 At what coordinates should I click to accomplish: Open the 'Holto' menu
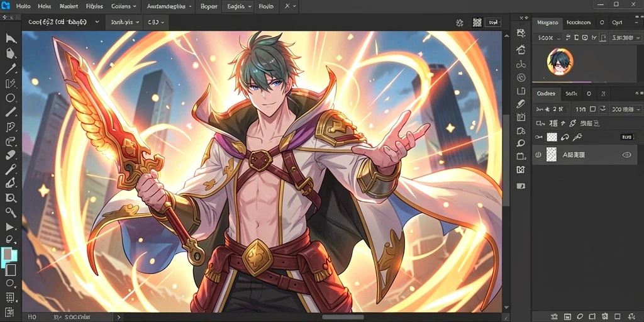[25, 6]
